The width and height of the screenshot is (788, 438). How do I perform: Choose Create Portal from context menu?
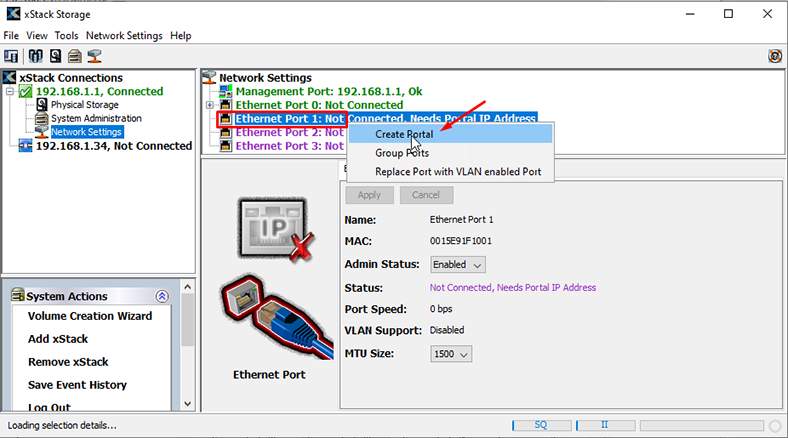(451, 134)
